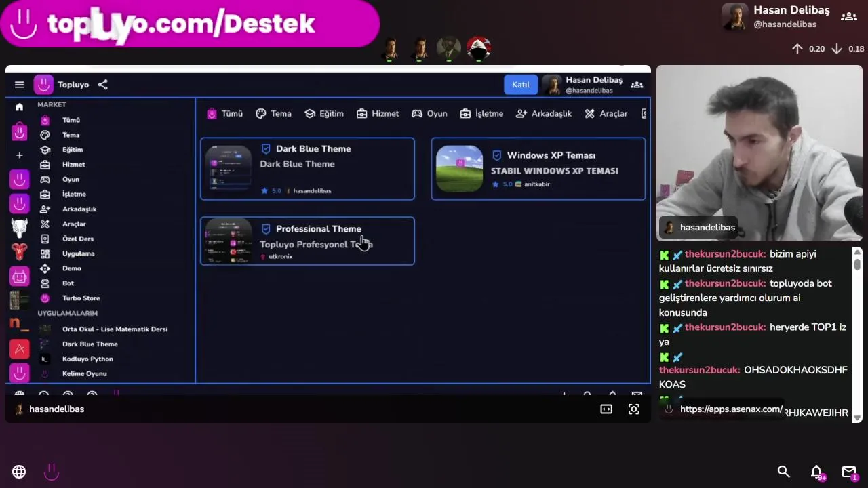Open search magnifier at bottom right
The height and width of the screenshot is (488, 868).
(784, 472)
